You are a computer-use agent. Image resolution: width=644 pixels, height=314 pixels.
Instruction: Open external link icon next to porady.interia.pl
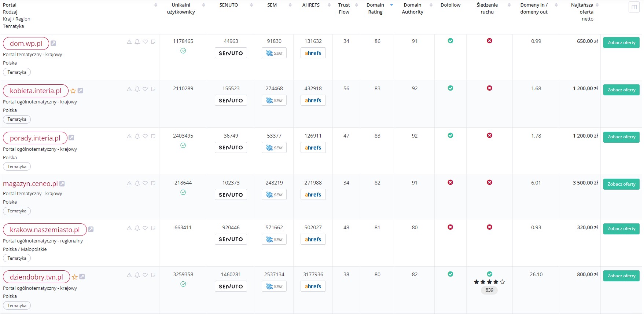tap(71, 138)
